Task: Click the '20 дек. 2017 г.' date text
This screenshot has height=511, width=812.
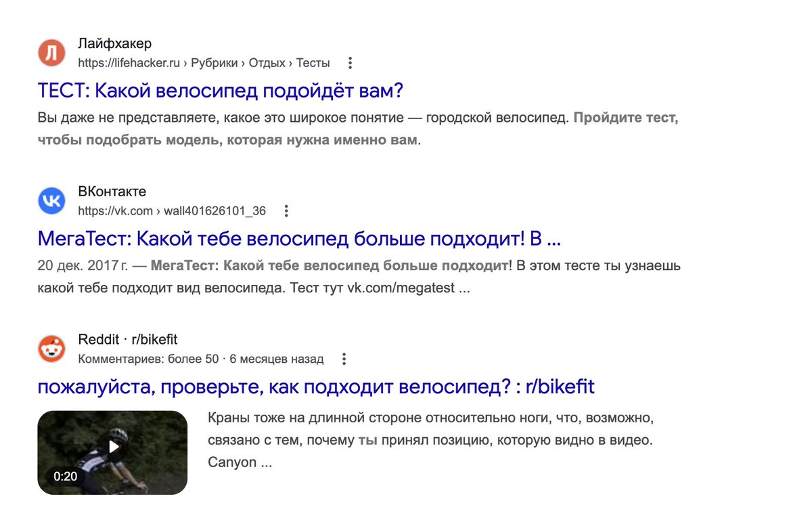Action: (83, 265)
